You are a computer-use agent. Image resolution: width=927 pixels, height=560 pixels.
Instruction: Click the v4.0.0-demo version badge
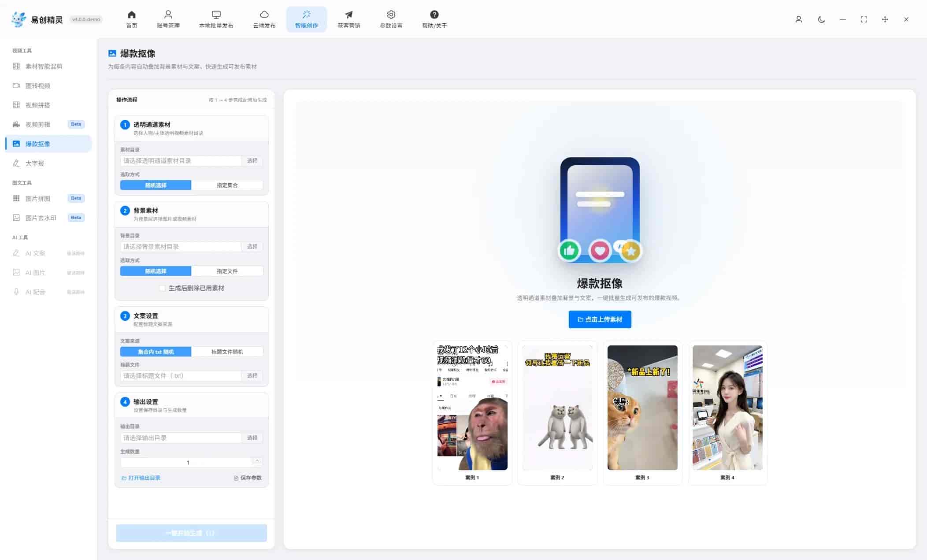coord(86,19)
